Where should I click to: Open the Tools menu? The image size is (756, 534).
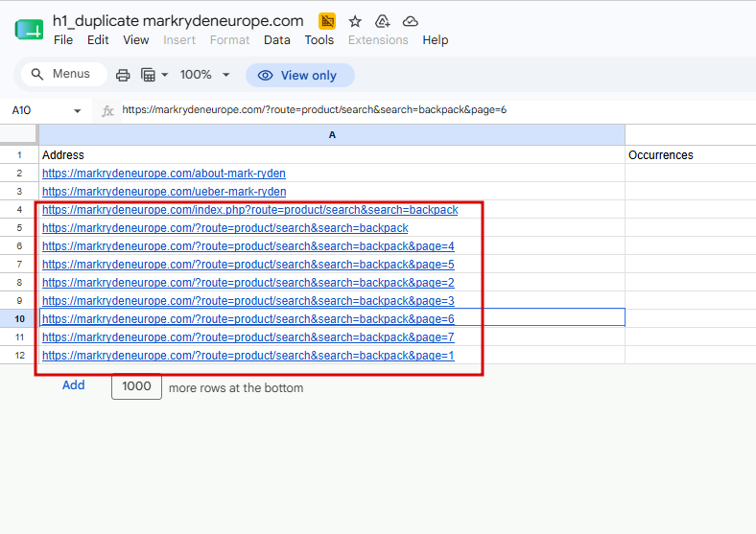319,40
